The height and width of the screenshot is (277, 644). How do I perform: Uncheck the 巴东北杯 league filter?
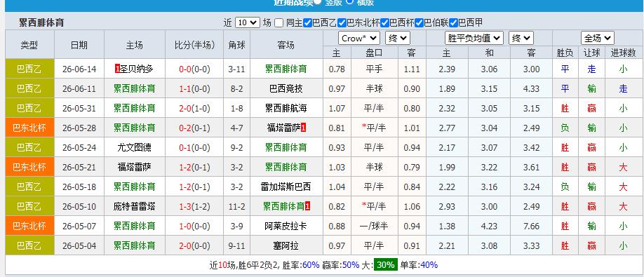342,23
